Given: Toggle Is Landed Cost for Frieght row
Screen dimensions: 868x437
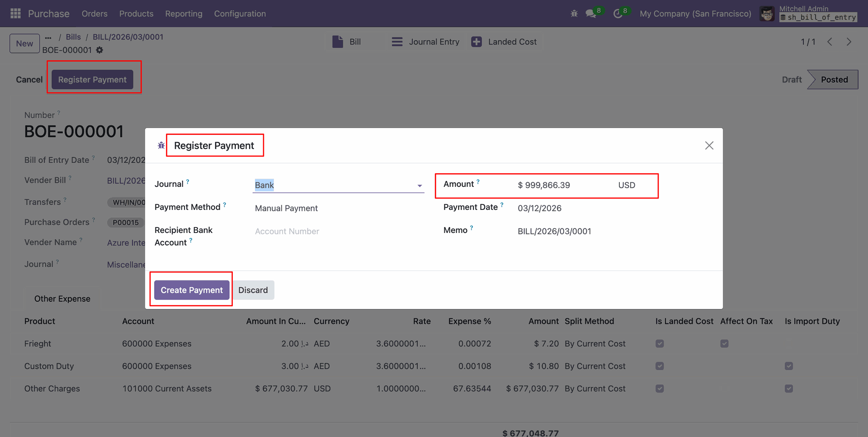Looking at the screenshot, I should tap(660, 344).
